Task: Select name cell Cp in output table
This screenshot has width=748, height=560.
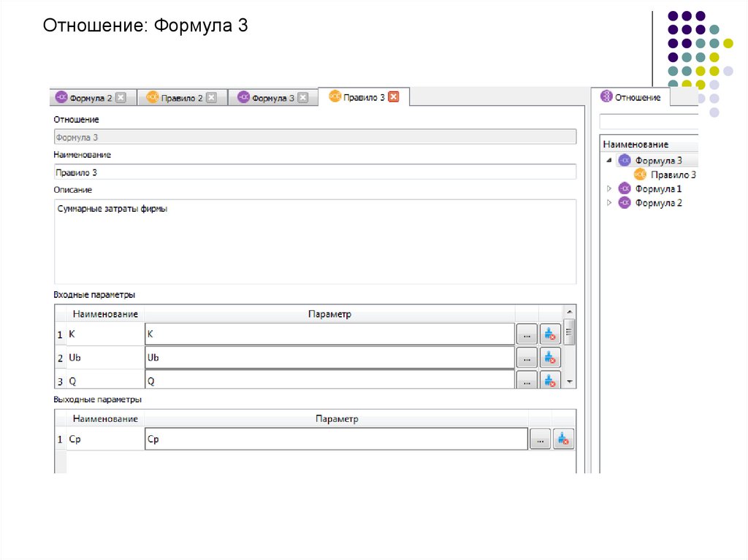Action: pyautogui.click(x=105, y=439)
